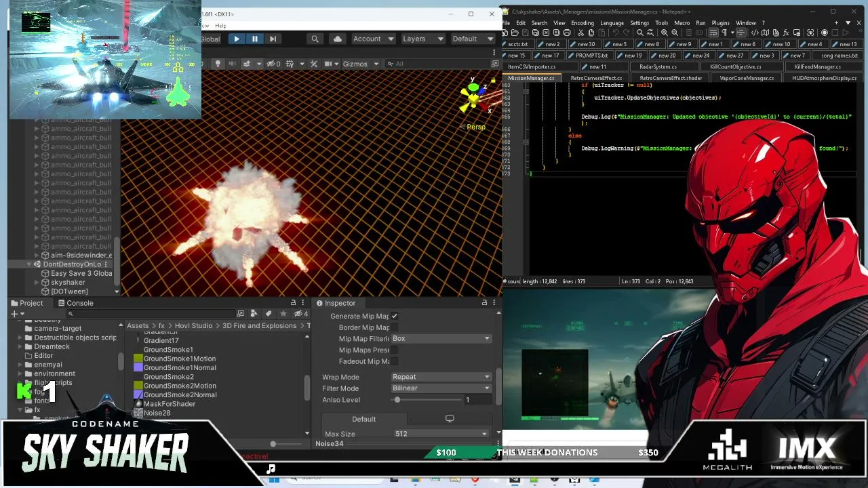The image size is (868, 488).
Task: Open Unity cloud services icon
Action: [338, 39]
